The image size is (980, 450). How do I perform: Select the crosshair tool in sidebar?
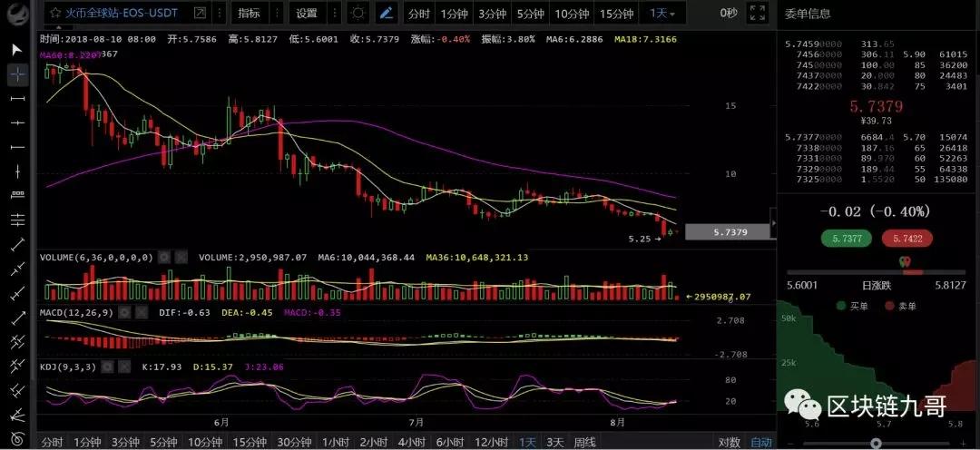17,75
